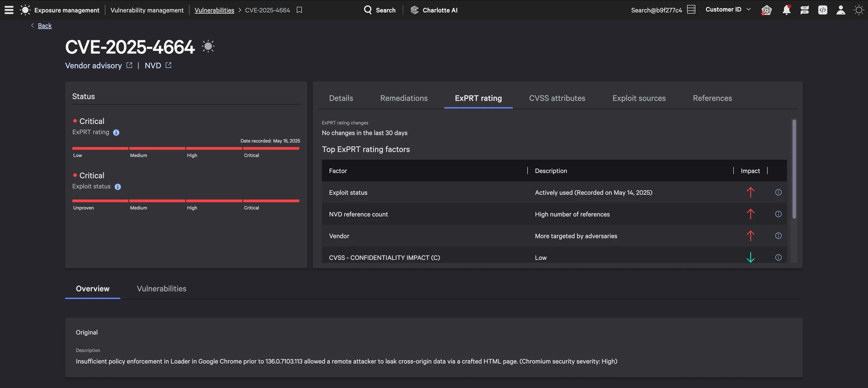This screenshot has height=388, width=868.
Task: Click green down arrow for Confidentiality Impact
Action: pyautogui.click(x=750, y=258)
